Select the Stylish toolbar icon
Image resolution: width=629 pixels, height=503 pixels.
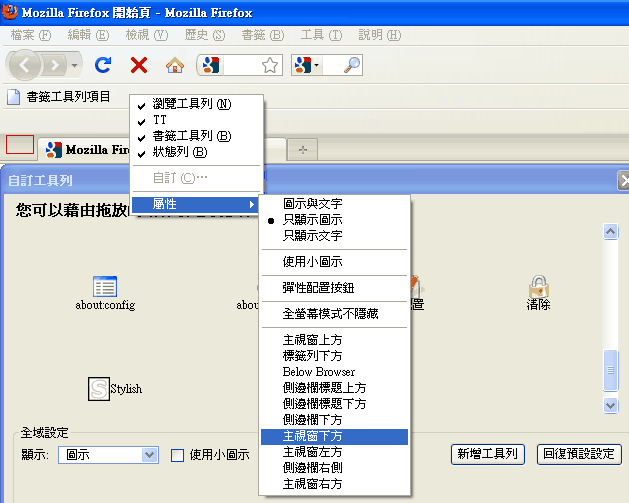(x=99, y=389)
